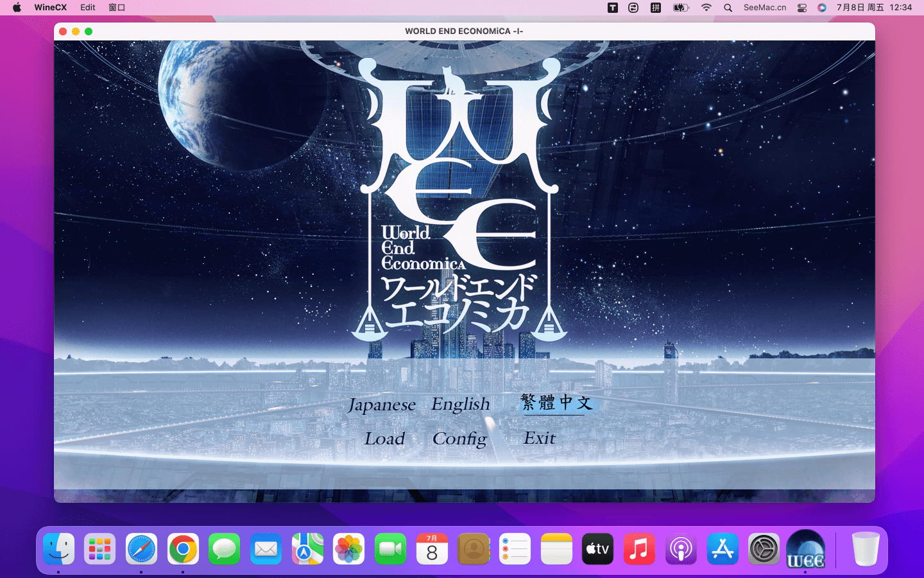The width and height of the screenshot is (924, 578).
Task: Open the 窗口 menu
Action: (x=117, y=8)
